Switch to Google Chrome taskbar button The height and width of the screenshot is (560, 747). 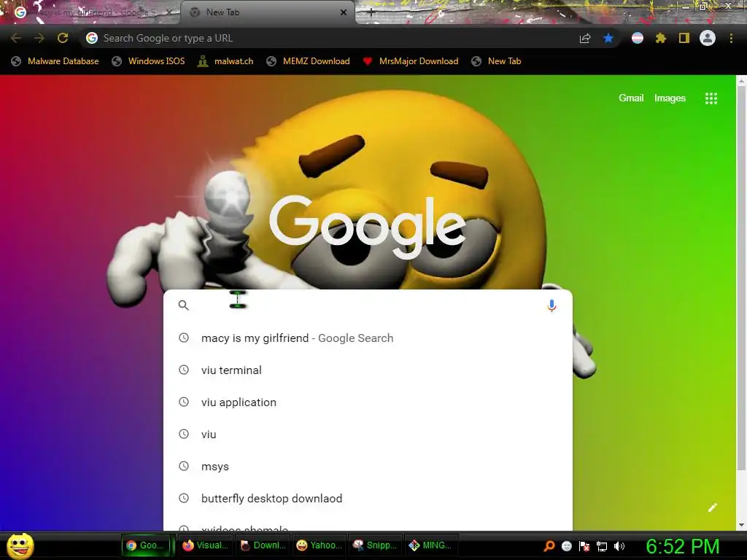click(146, 545)
